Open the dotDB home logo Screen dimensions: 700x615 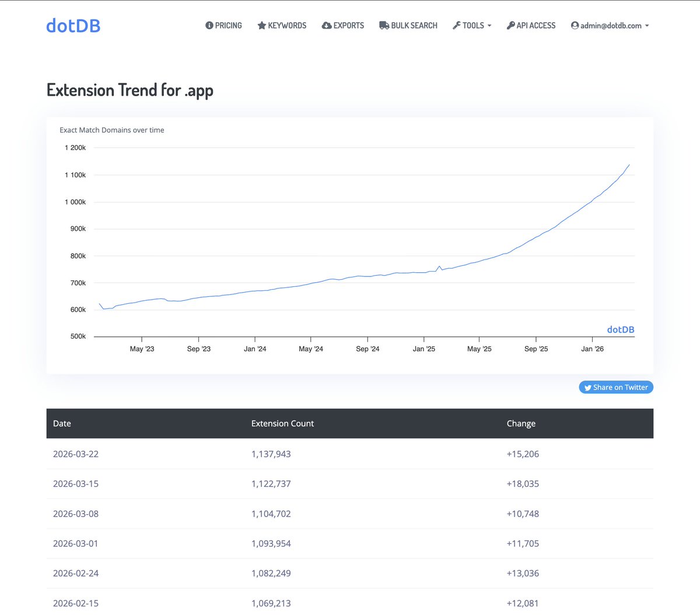[x=73, y=26]
